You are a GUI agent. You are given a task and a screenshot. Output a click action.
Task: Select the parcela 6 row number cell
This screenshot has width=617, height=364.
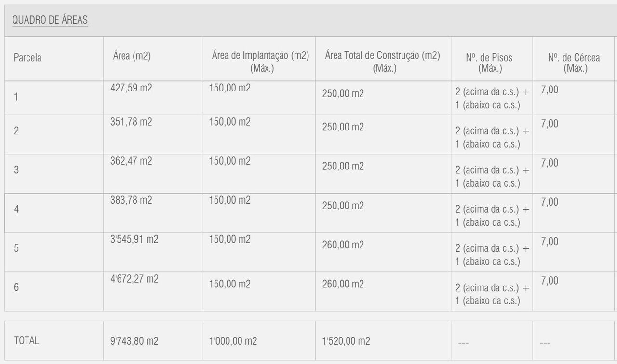[x=16, y=287]
